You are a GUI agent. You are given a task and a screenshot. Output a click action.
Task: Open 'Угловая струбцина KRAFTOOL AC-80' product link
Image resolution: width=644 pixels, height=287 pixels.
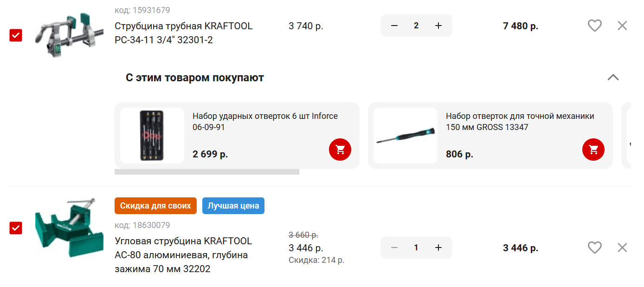point(184,255)
